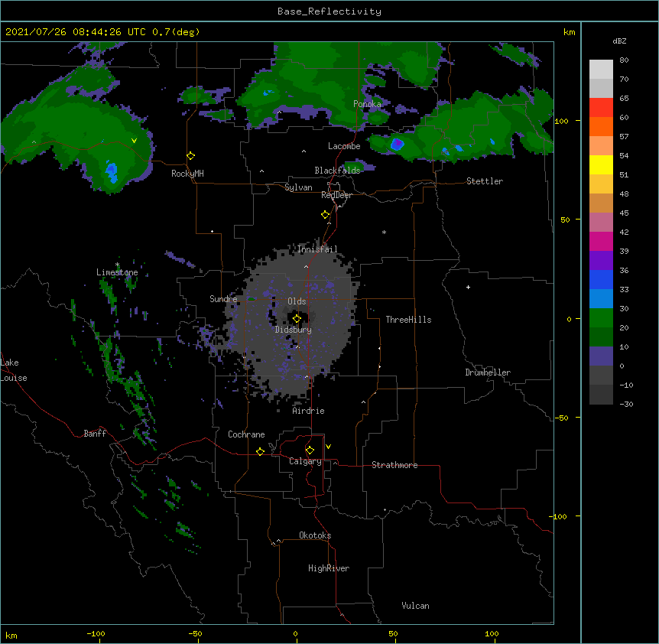Click the Lake Louise label
Image resolution: width=659 pixels, height=644 pixels.
point(14,370)
